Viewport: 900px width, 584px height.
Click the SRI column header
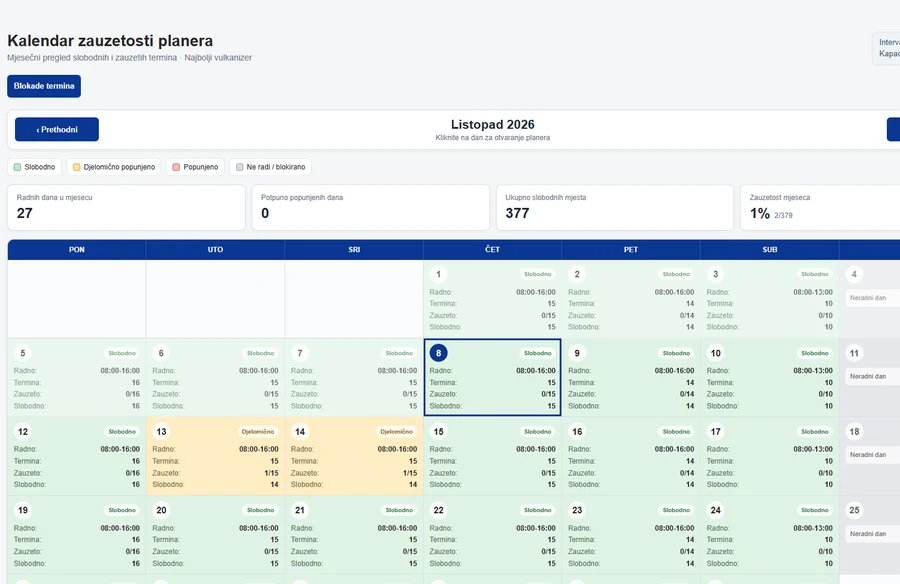[354, 250]
